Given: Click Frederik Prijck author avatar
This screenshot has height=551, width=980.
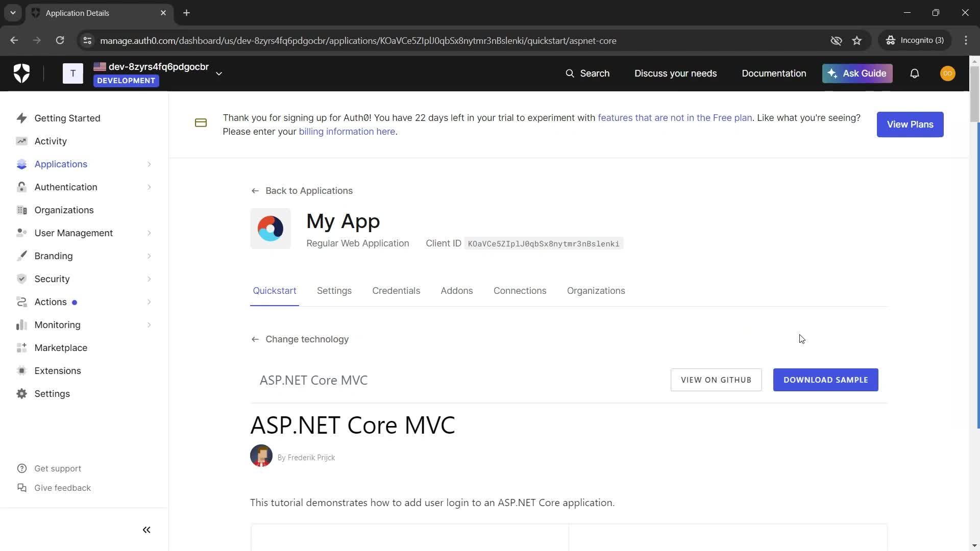Looking at the screenshot, I should (x=261, y=456).
